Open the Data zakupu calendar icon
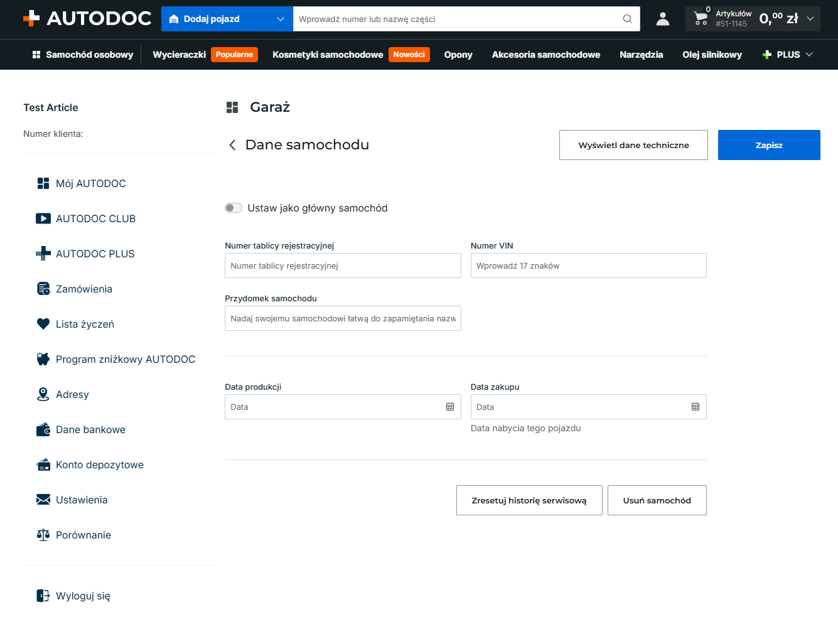 pyautogui.click(x=696, y=407)
